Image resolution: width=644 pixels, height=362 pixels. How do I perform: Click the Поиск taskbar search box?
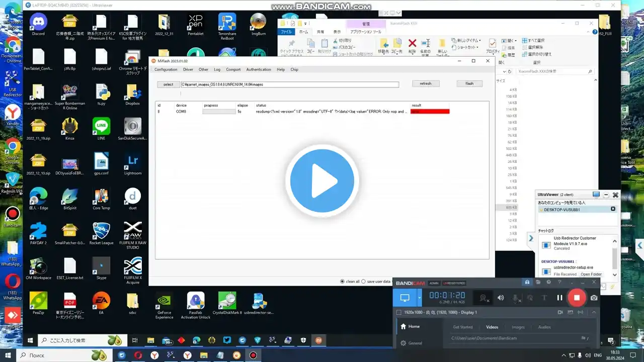point(64,355)
